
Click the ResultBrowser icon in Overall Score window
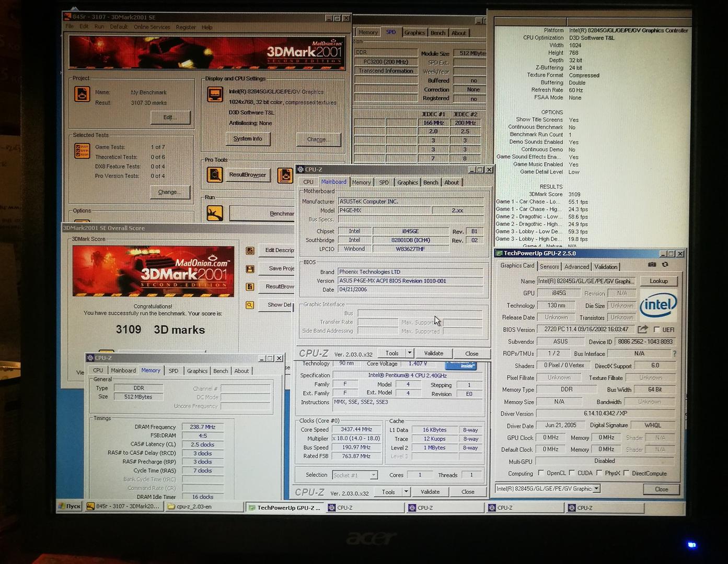coord(250,287)
